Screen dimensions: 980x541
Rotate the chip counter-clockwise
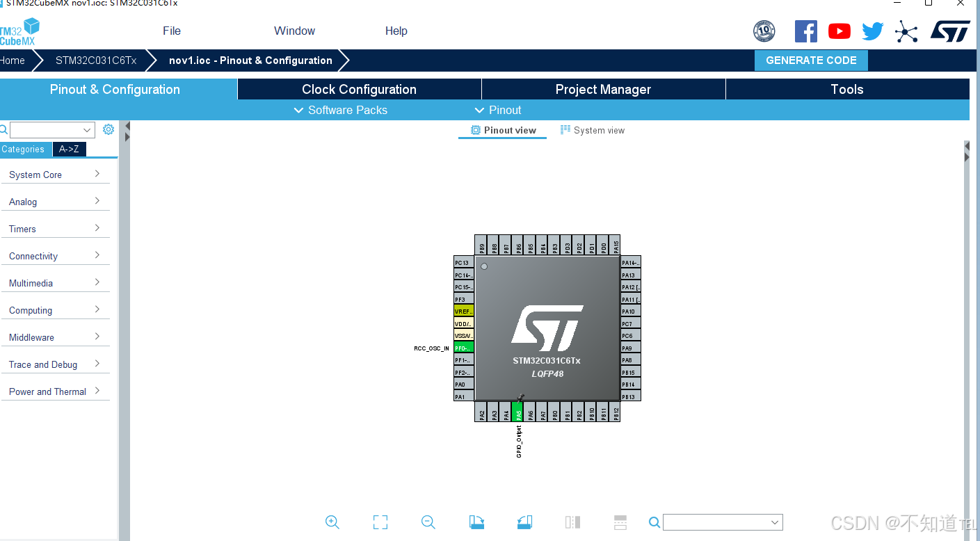point(524,522)
